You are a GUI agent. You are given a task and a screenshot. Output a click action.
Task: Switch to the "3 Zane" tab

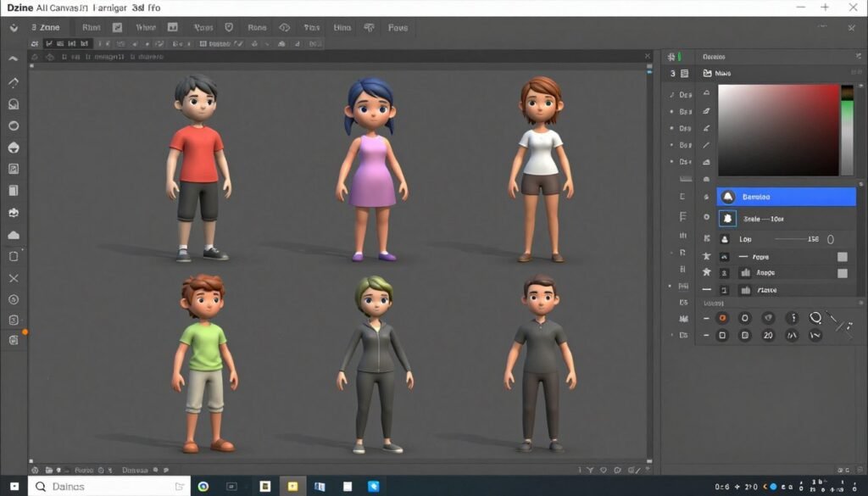(x=46, y=27)
